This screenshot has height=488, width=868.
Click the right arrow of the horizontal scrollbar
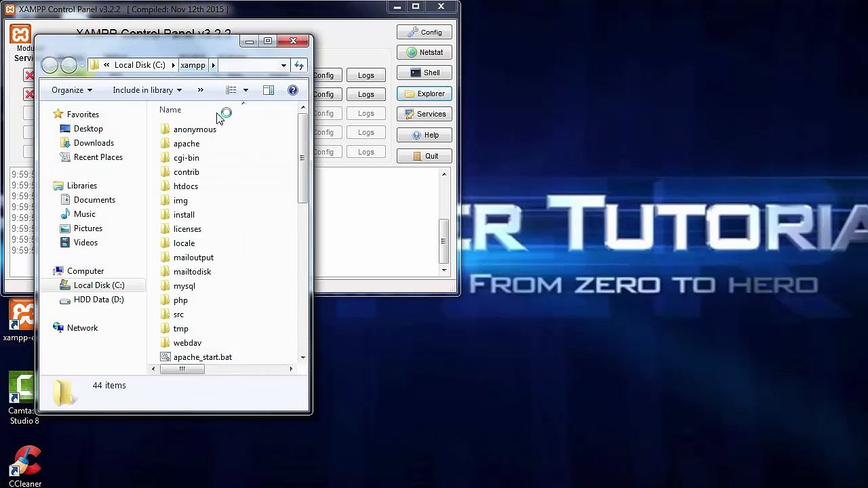291,369
